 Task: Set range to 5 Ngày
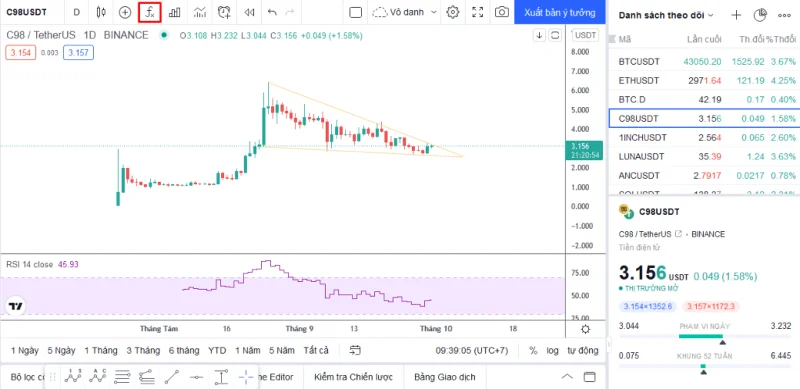pyautogui.click(x=61, y=351)
